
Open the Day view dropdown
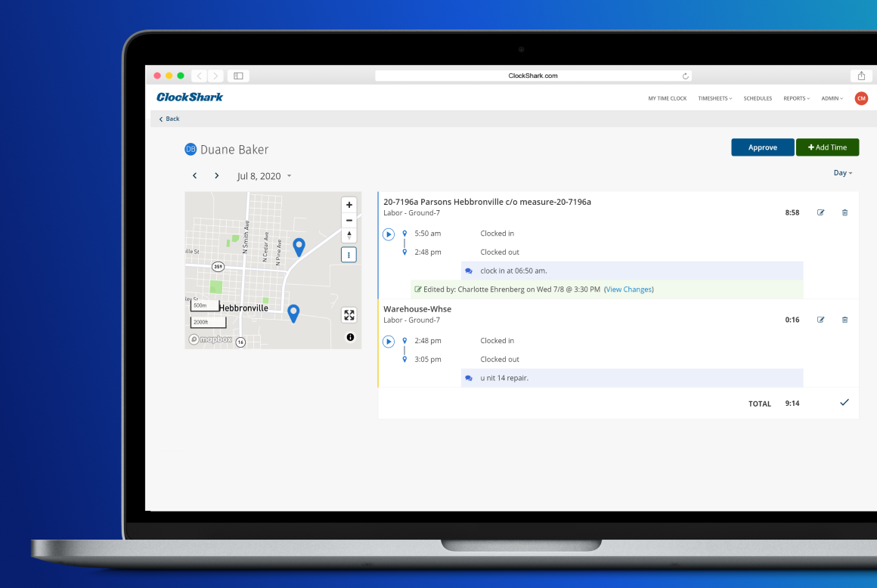pos(842,173)
